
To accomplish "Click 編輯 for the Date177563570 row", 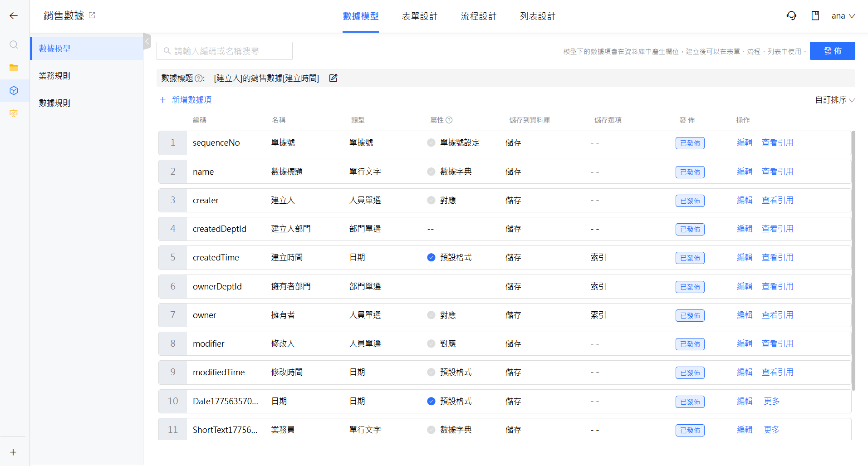I will point(745,401).
